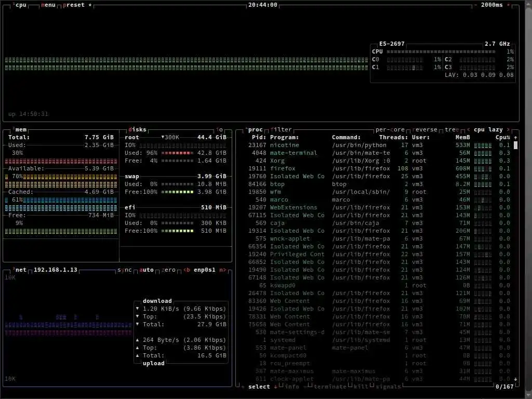Click the uptime text up 14:50:31
The image size is (532, 399).
28,114
